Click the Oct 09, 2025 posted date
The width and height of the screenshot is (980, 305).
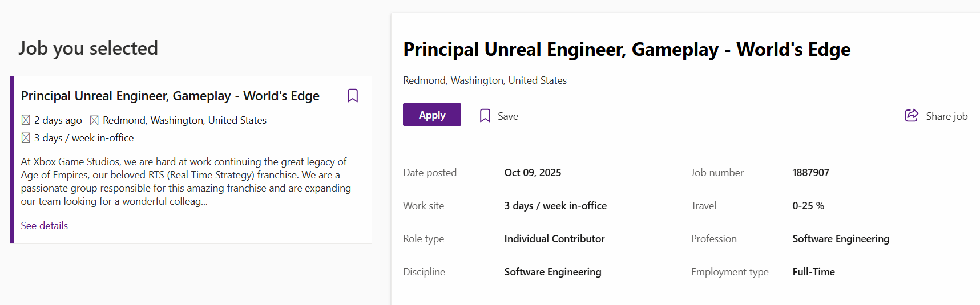533,173
